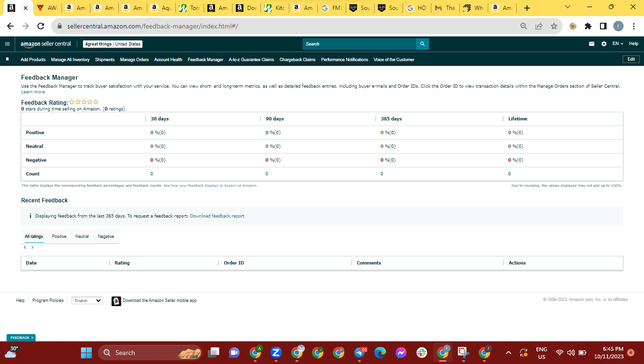This screenshot has height=364, width=644.
Task: Open Chargeback Claims menu item
Action: pos(297,60)
